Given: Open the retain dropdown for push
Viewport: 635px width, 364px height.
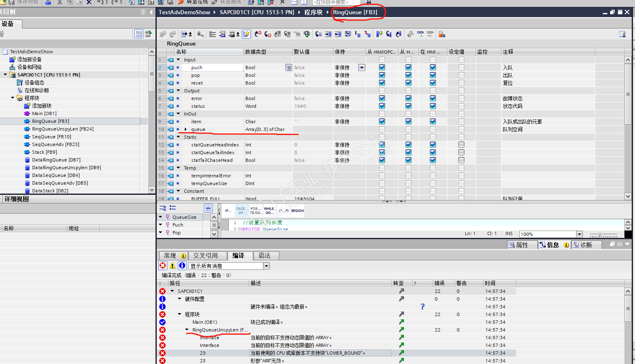Looking at the screenshot, I should 361,68.
